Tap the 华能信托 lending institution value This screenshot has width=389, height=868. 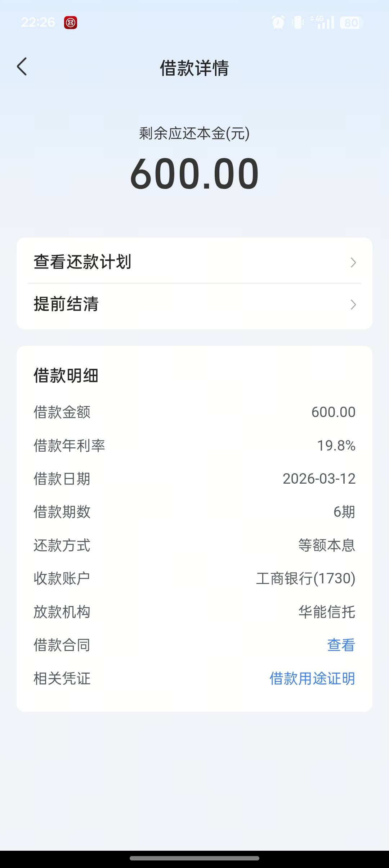tap(327, 612)
